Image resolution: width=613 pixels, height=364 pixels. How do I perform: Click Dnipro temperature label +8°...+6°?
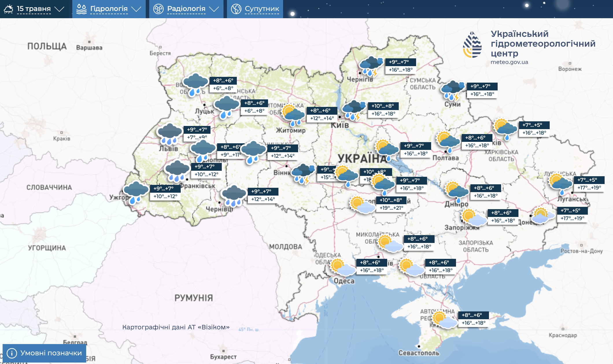pyautogui.click(x=484, y=188)
